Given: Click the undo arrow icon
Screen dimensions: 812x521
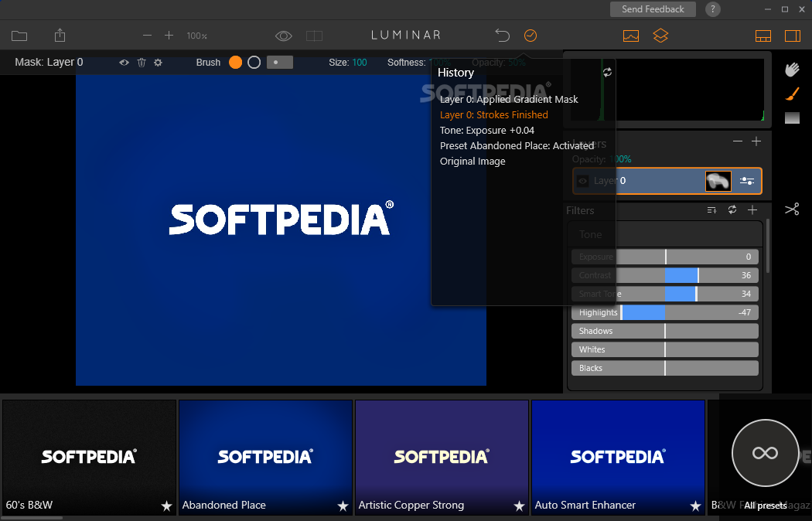Looking at the screenshot, I should (x=503, y=36).
